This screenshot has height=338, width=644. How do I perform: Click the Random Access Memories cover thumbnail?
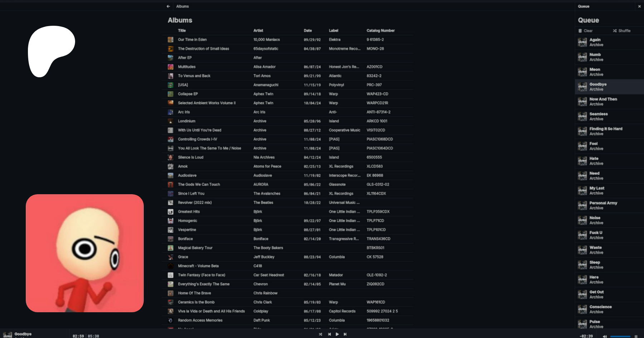[x=171, y=320]
